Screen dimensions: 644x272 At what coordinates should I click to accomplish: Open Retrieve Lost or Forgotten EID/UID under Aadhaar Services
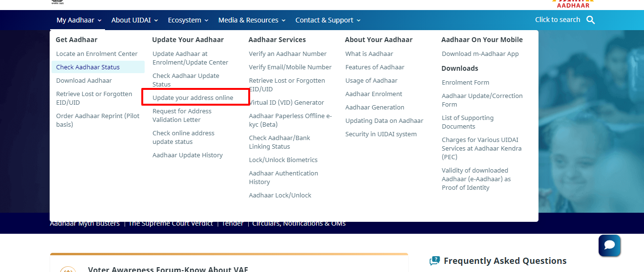tap(287, 85)
